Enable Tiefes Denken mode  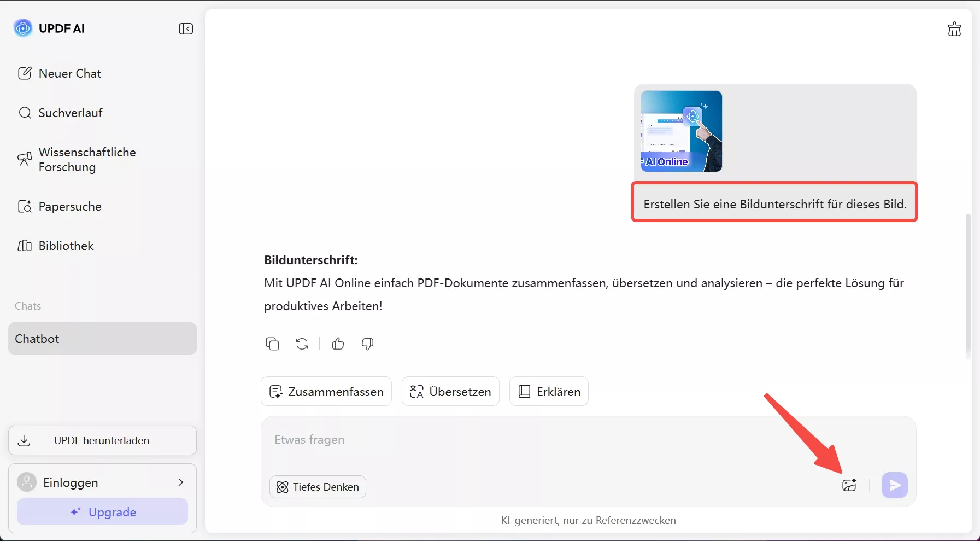click(318, 487)
